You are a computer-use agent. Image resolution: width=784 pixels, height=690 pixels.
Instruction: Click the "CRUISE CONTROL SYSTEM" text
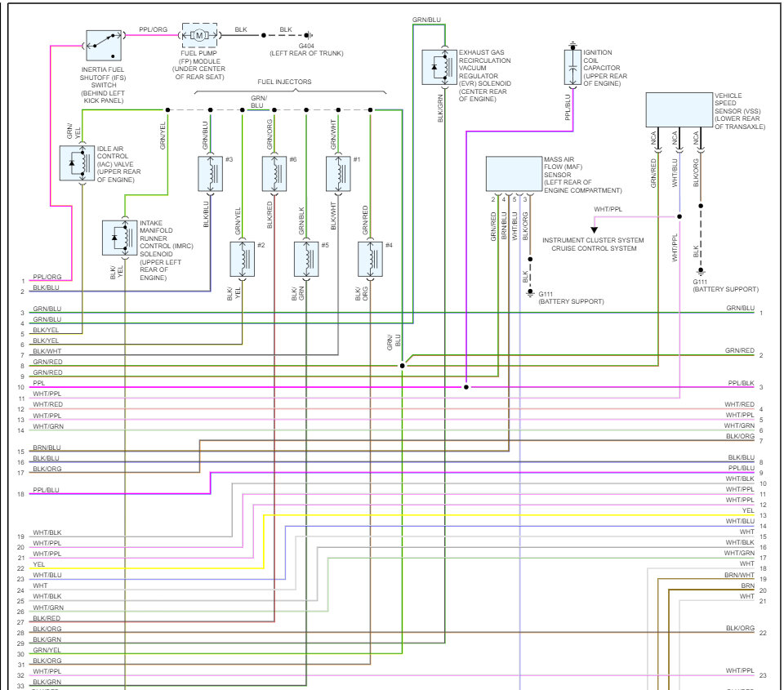click(594, 248)
